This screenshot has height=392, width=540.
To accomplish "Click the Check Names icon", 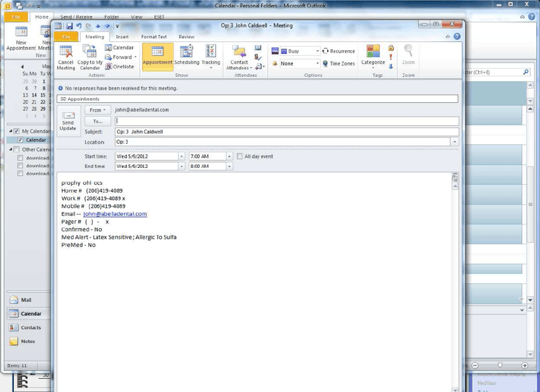I will coord(258,57).
